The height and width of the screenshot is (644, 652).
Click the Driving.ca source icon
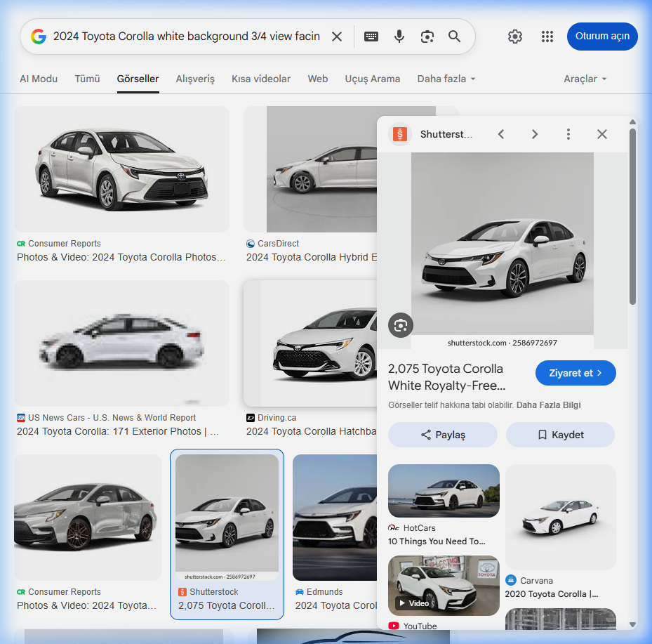coord(251,418)
